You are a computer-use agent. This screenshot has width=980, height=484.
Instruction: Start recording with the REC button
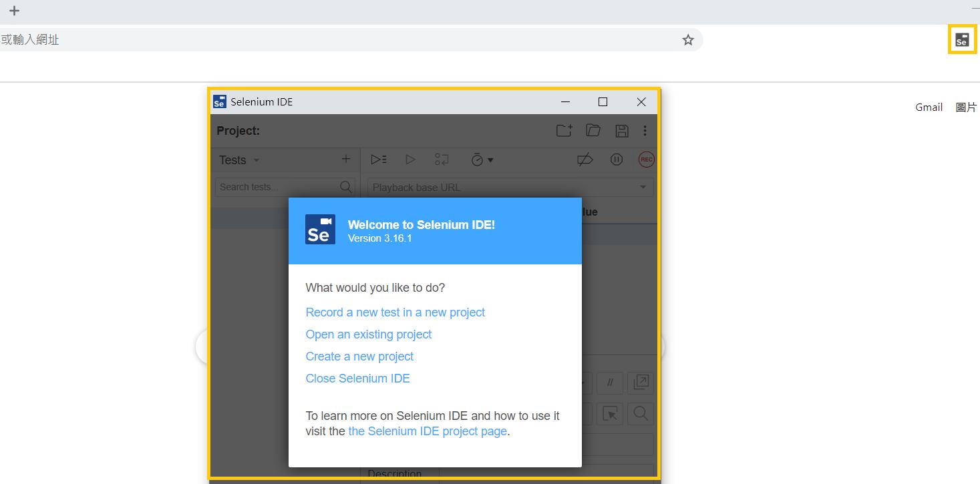[x=646, y=160]
